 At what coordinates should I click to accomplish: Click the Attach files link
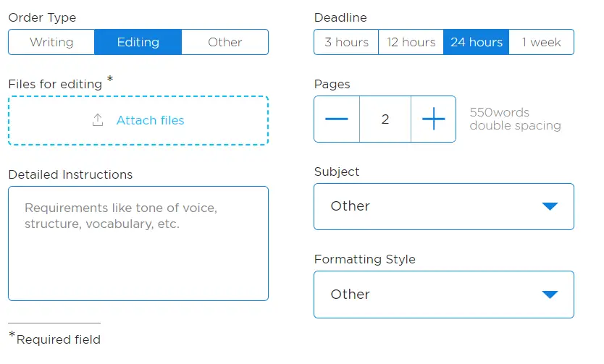[x=150, y=120]
